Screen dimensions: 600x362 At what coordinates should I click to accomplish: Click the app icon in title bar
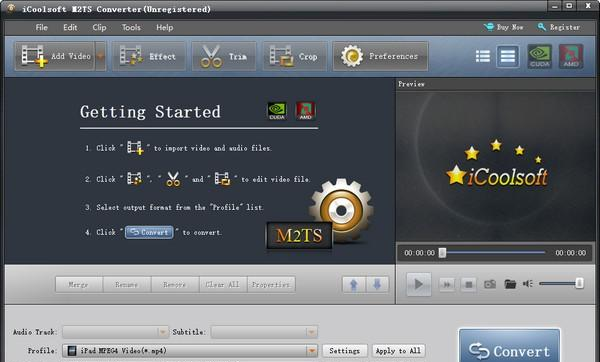tap(11, 8)
